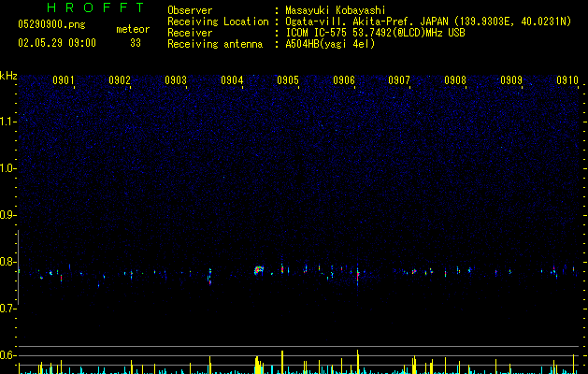Select the file name 05290900.png

pyautogui.click(x=51, y=25)
